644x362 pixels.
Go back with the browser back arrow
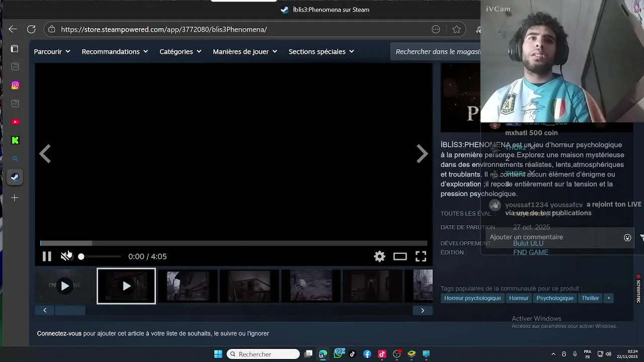(13, 29)
